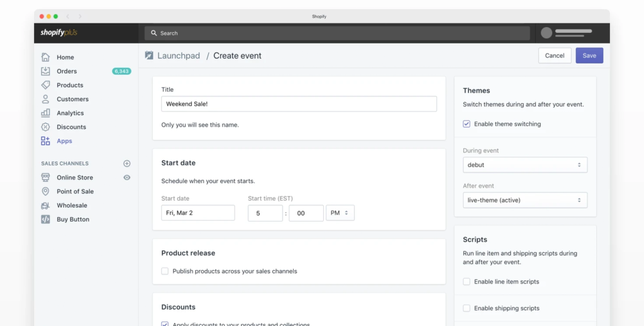This screenshot has height=326, width=644.
Task: Click the shopify plus logo
Action: click(58, 33)
